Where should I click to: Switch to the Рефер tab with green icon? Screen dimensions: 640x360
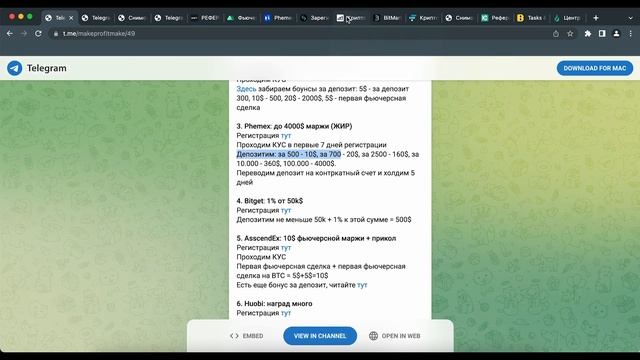tap(495, 18)
